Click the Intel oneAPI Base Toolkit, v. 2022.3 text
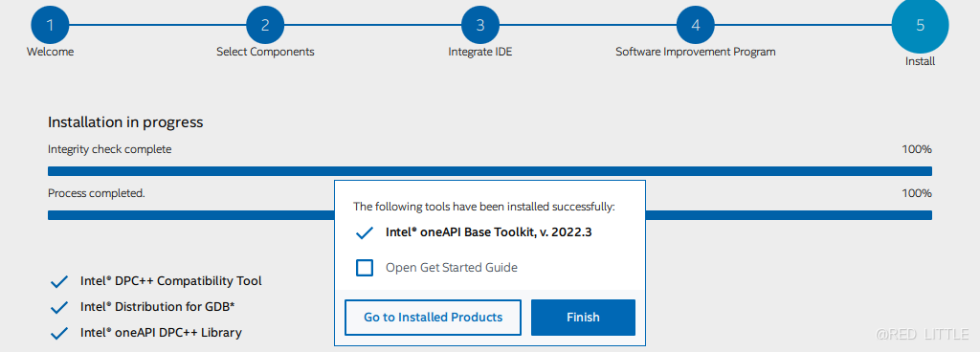Screen dimensions: 980x352 (489, 232)
